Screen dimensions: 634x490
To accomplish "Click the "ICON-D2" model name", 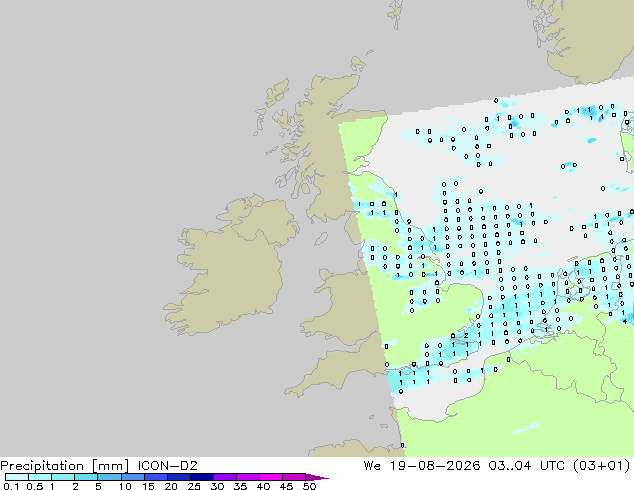I will point(167,466).
